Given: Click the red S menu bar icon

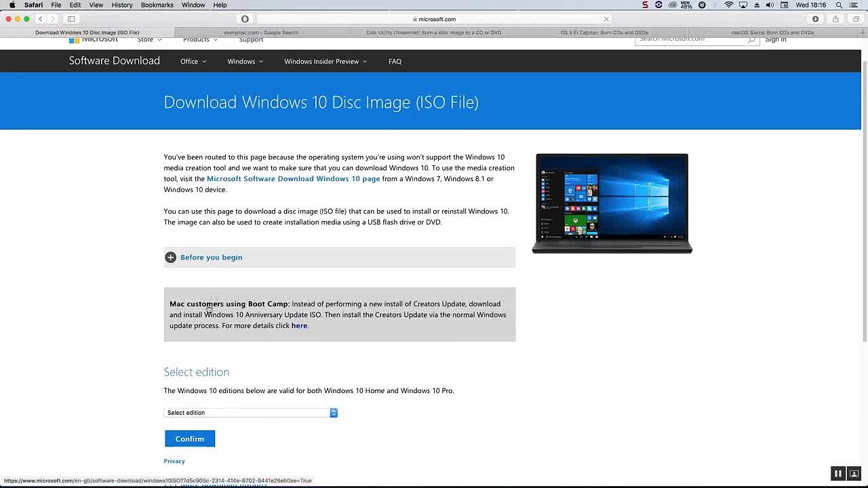Looking at the screenshot, I should (x=645, y=5).
